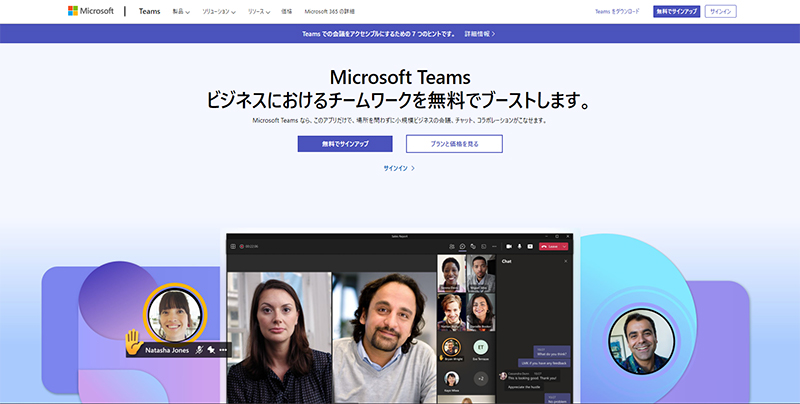
Task: Click header サインイン button
Action: coord(720,11)
